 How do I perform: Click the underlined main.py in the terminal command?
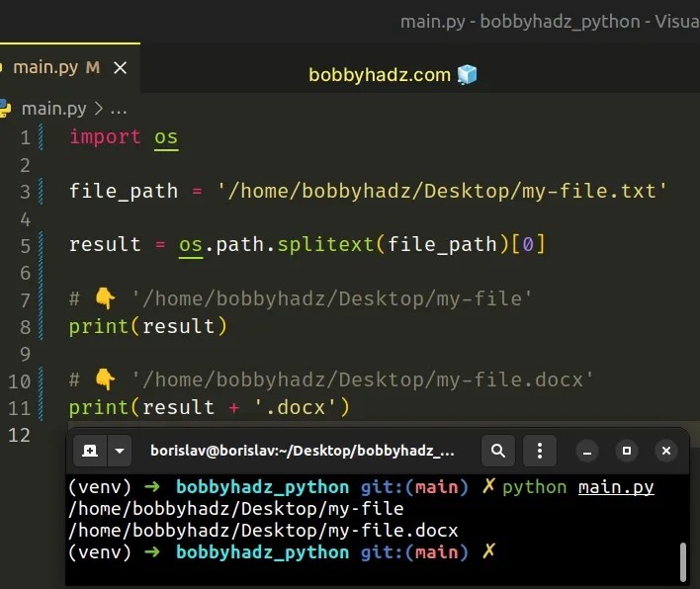(616, 487)
